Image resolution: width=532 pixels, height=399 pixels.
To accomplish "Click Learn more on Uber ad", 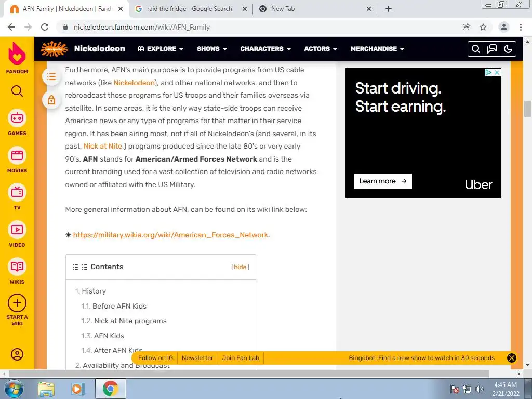I will pos(383,181).
